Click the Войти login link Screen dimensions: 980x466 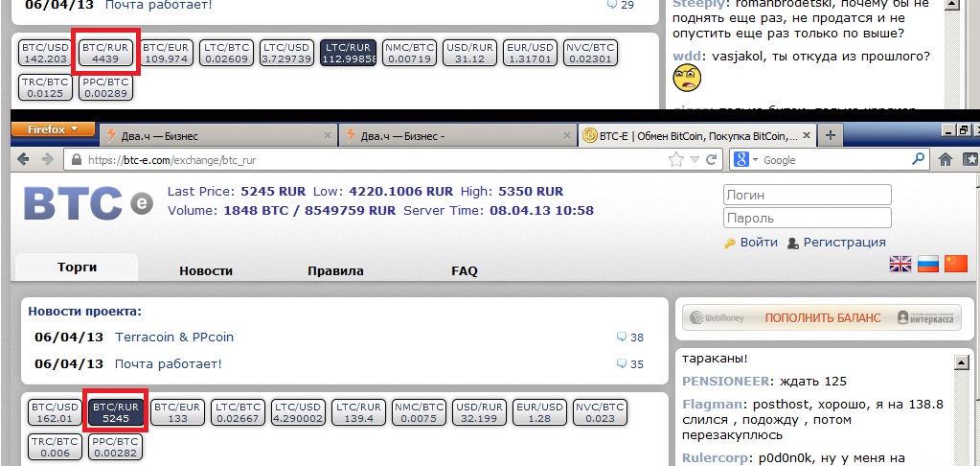coord(758,243)
